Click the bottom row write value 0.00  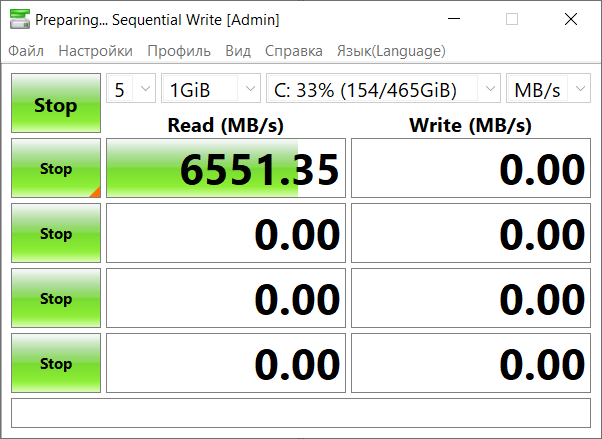click(x=471, y=363)
